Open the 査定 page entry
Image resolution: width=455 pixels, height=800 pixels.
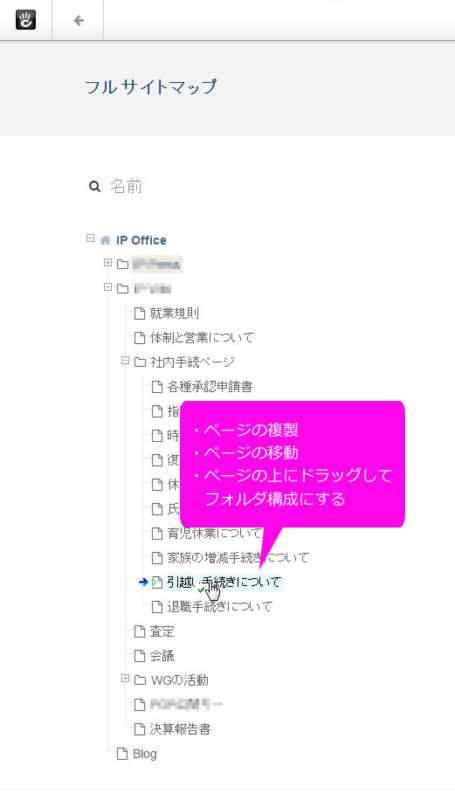tap(162, 632)
